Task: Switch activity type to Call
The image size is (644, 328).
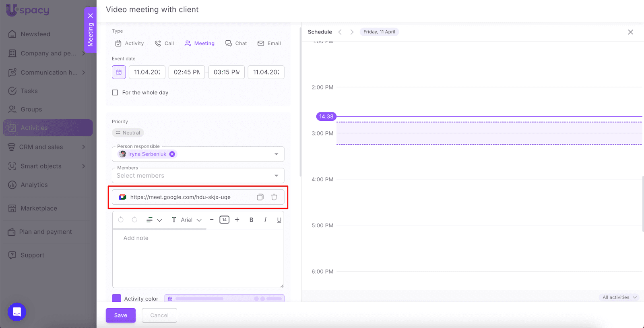Action: point(165,44)
